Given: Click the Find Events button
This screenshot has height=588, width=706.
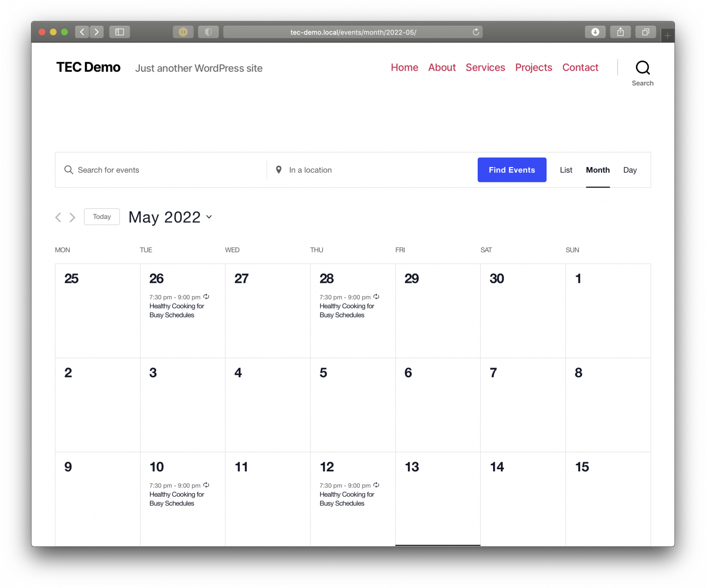Looking at the screenshot, I should pos(511,170).
